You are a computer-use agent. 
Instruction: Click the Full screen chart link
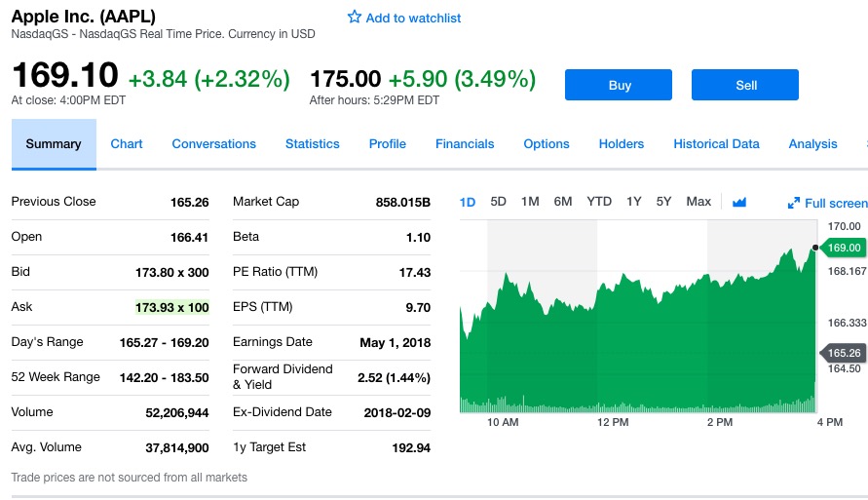(x=836, y=203)
